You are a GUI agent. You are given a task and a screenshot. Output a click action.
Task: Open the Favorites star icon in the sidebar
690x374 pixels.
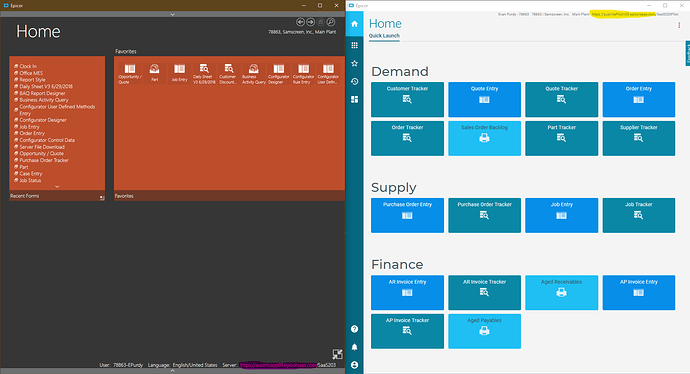coord(354,63)
